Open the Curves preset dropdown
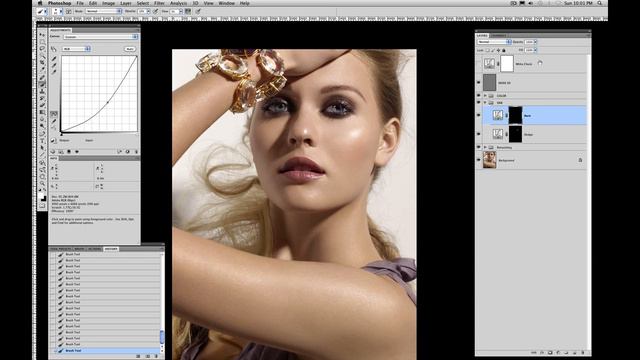 101,37
